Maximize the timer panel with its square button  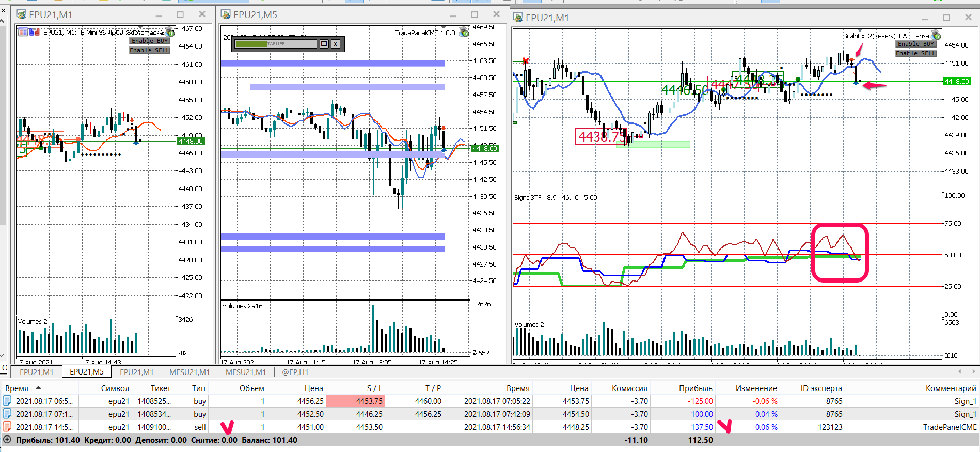click(x=324, y=44)
